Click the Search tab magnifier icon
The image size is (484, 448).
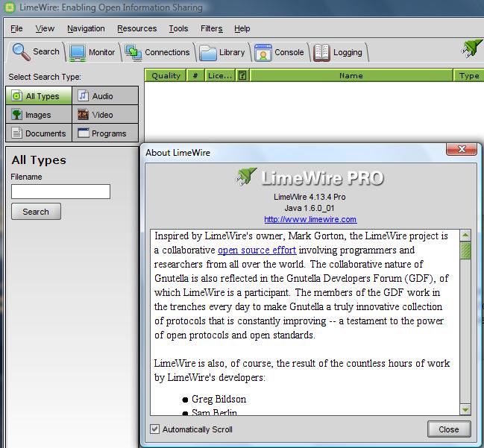coord(21,52)
